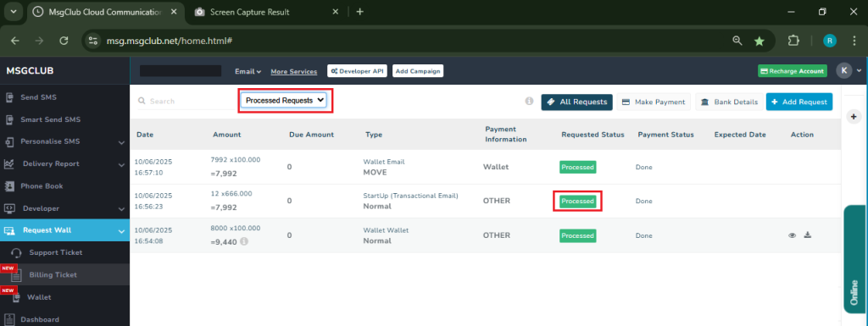Click the Recharge Account button

(793, 71)
